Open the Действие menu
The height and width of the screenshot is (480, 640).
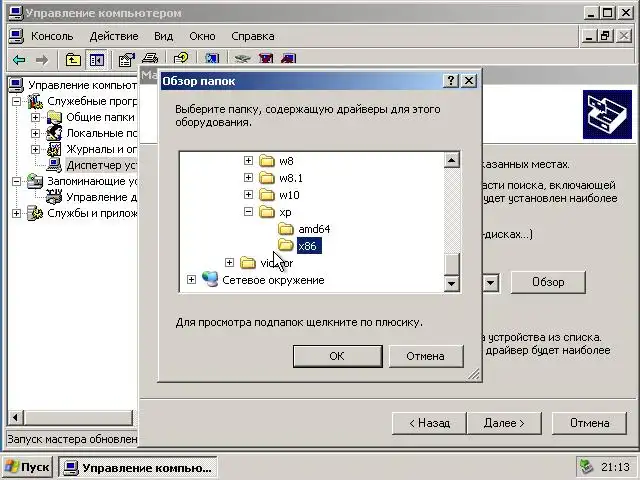pyautogui.click(x=114, y=36)
